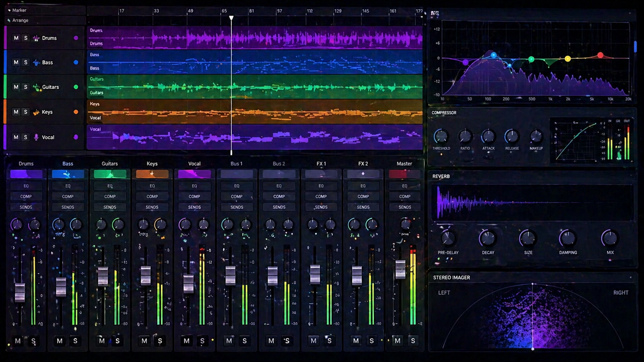Click the bass guitar icon on Bass track

pyautogui.click(x=36, y=62)
